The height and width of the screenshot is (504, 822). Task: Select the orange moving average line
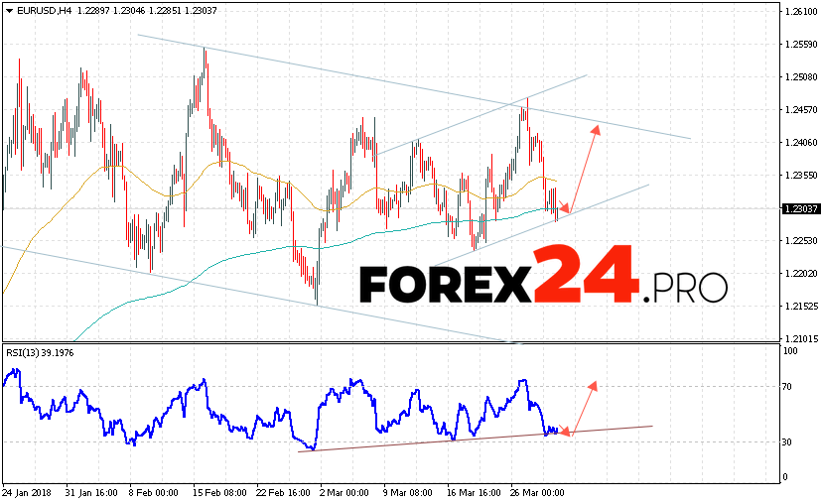pyautogui.click(x=228, y=162)
